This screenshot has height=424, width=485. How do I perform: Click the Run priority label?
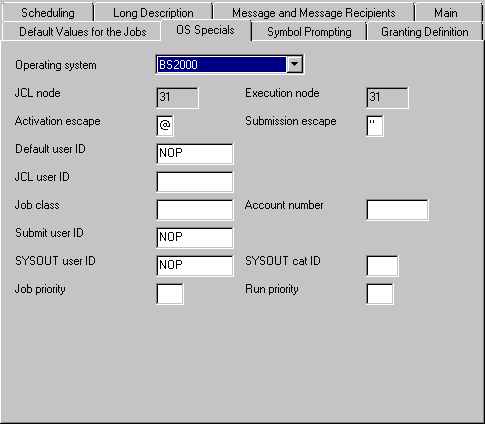[x=272, y=289]
